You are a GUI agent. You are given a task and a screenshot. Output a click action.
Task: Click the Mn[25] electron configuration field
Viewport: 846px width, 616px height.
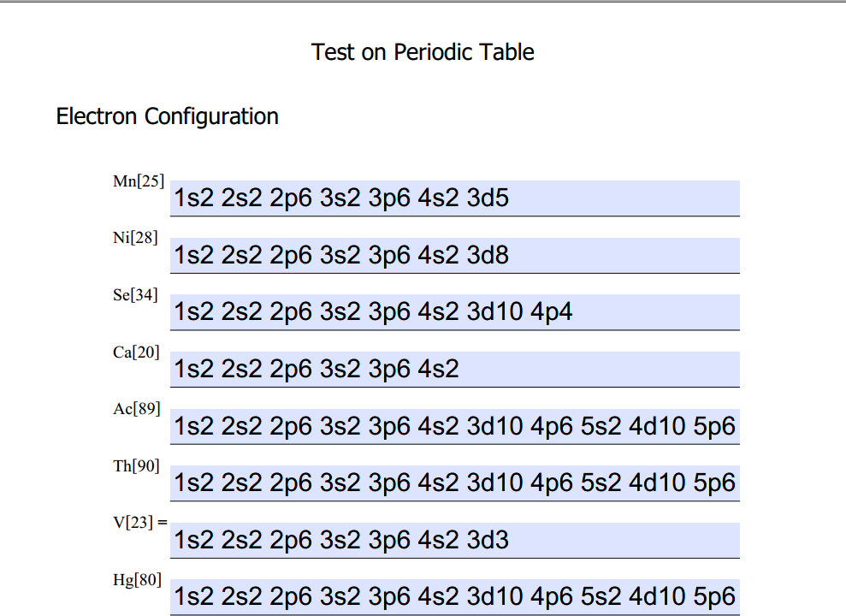[455, 198]
